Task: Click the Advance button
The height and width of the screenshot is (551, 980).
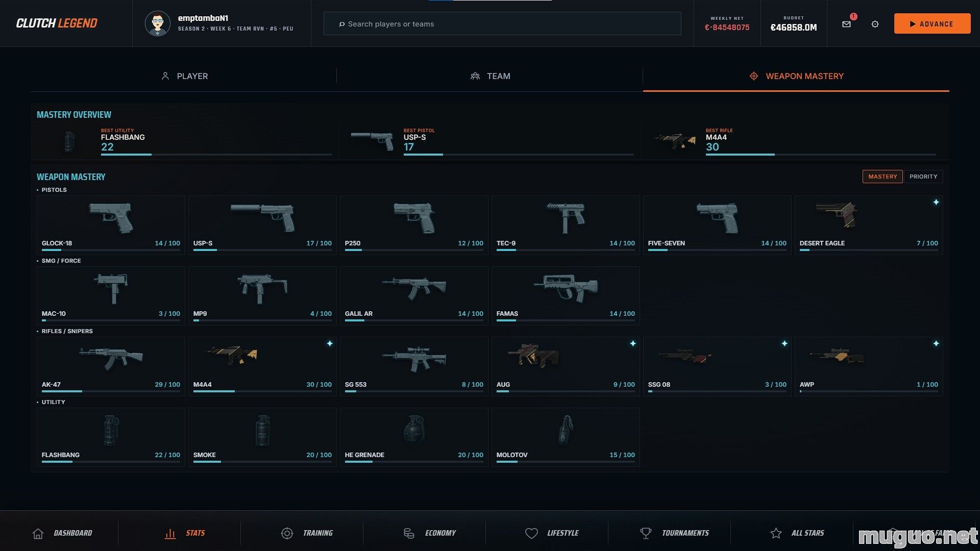Action: tap(932, 24)
